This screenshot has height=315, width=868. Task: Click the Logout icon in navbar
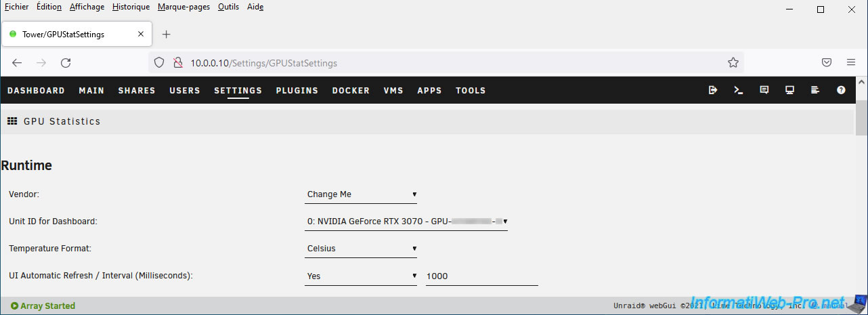pyautogui.click(x=713, y=90)
